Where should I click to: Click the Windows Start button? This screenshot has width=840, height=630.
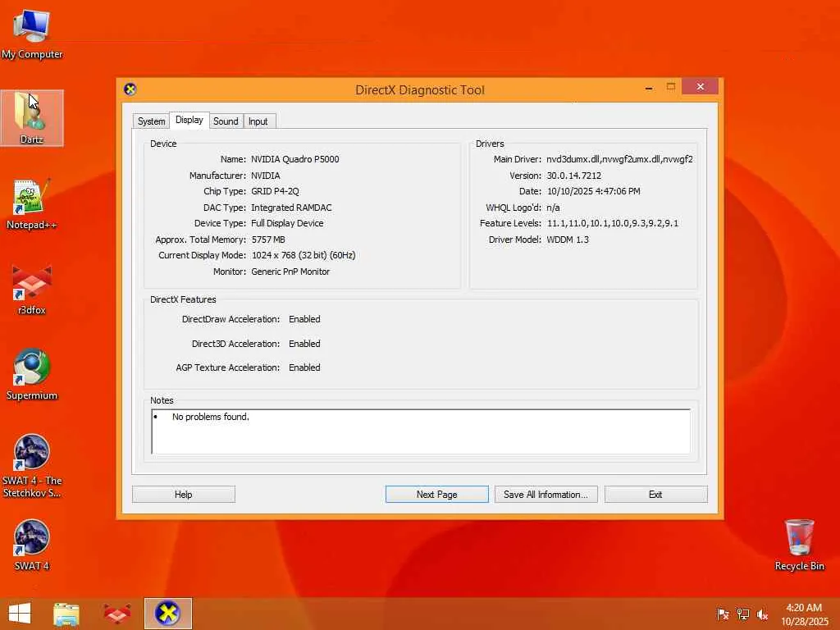pos(20,614)
